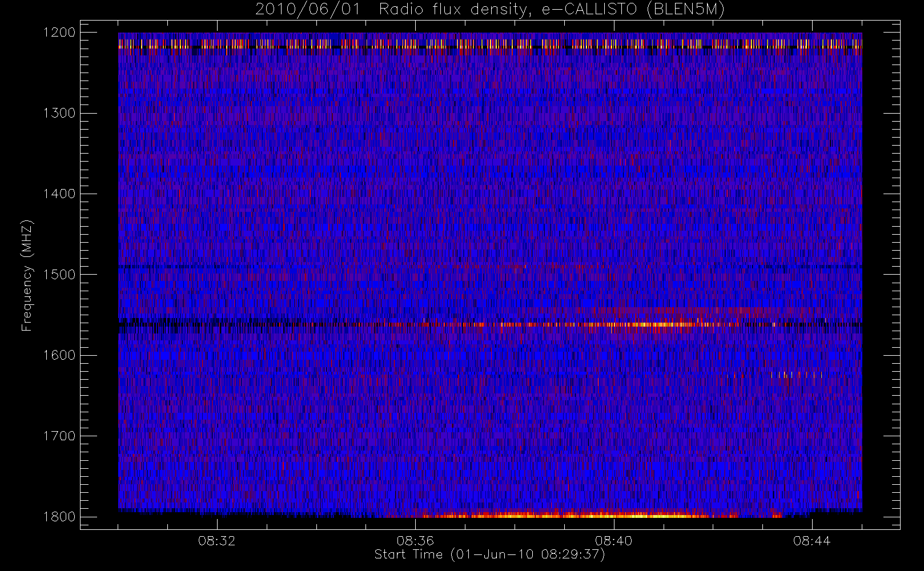
Task: Click the short spikes near 1625 MHz at 08:43
Action: tap(797, 375)
